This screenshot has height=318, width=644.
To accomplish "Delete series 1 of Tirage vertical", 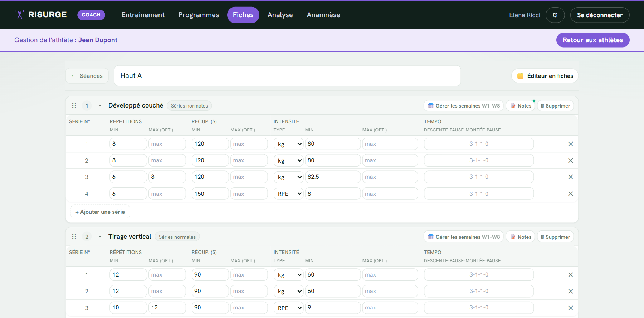I will [x=571, y=275].
